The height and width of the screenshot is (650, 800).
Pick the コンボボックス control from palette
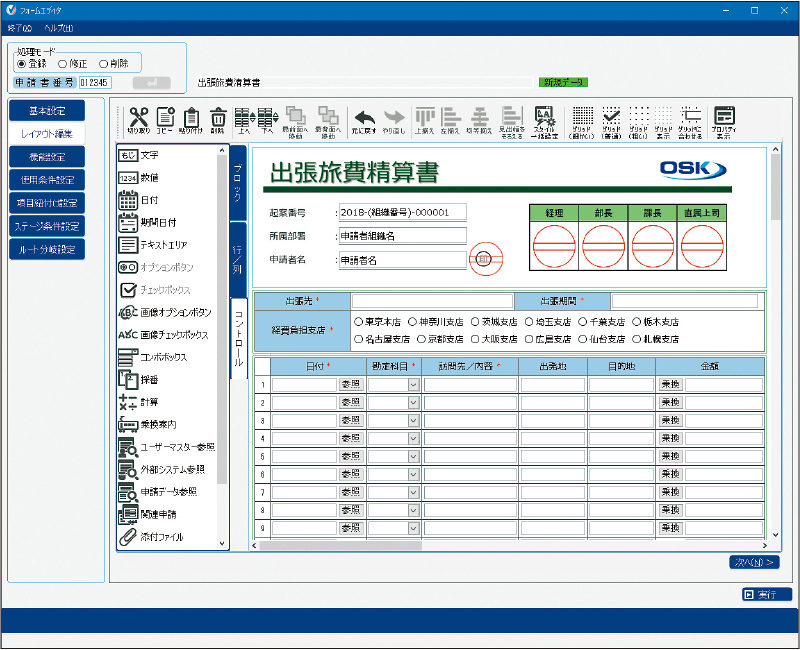pyautogui.click(x=153, y=357)
